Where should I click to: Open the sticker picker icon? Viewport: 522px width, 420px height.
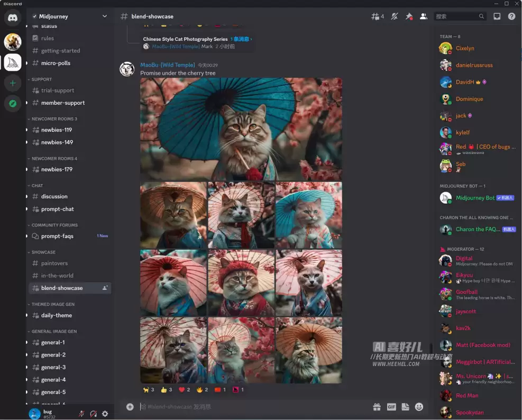(x=405, y=407)
